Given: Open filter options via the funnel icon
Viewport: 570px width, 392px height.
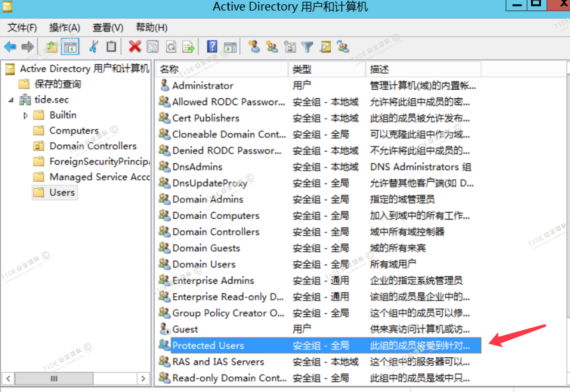Looking at the screenshot, I should click(307, 47).
